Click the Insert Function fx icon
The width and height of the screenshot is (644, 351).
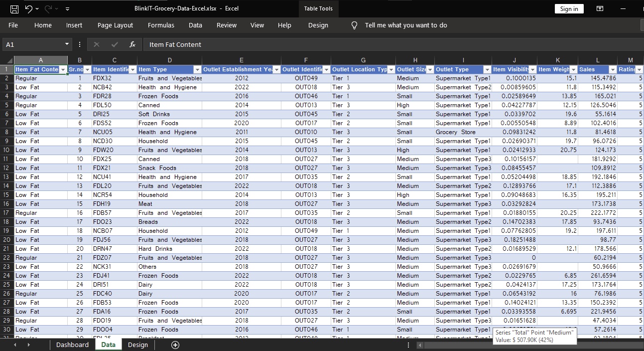point(132,44)
